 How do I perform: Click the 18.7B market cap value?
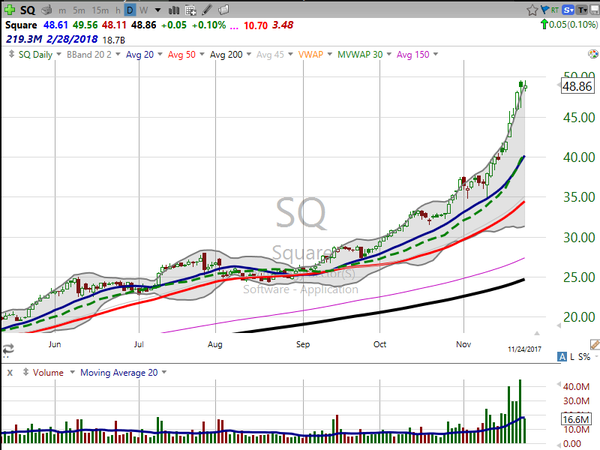[x=114, y=40]
